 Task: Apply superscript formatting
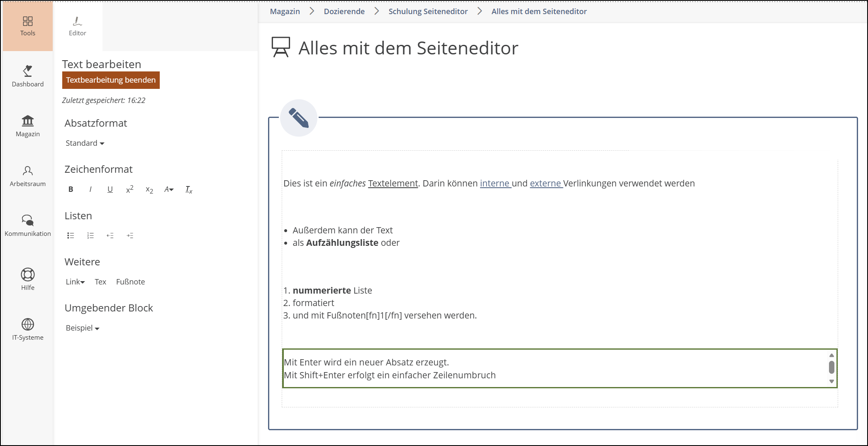pyautogui.click(x=129, y=189)
